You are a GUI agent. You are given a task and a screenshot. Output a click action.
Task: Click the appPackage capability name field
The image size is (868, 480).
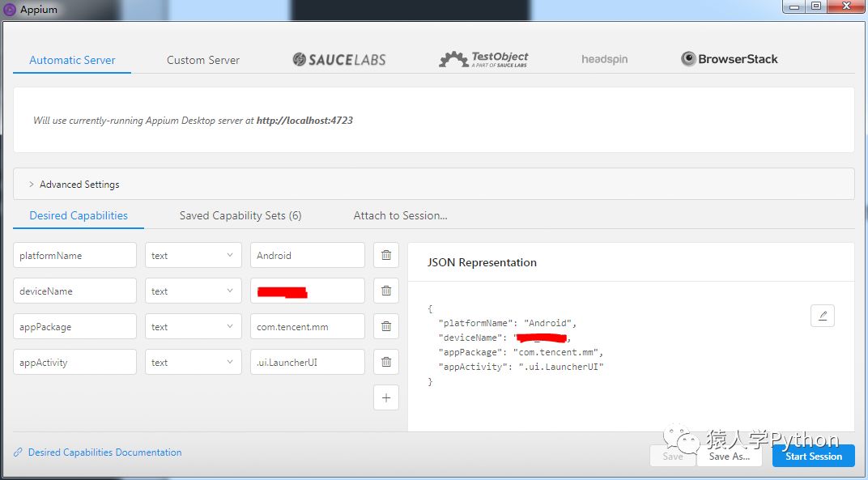[x=74, y=327]
